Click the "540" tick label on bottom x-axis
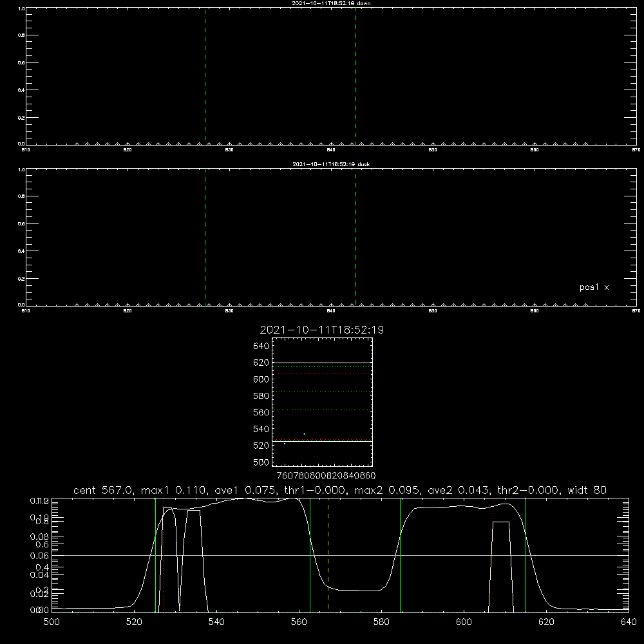644x644 pixels. click(216, 622)
